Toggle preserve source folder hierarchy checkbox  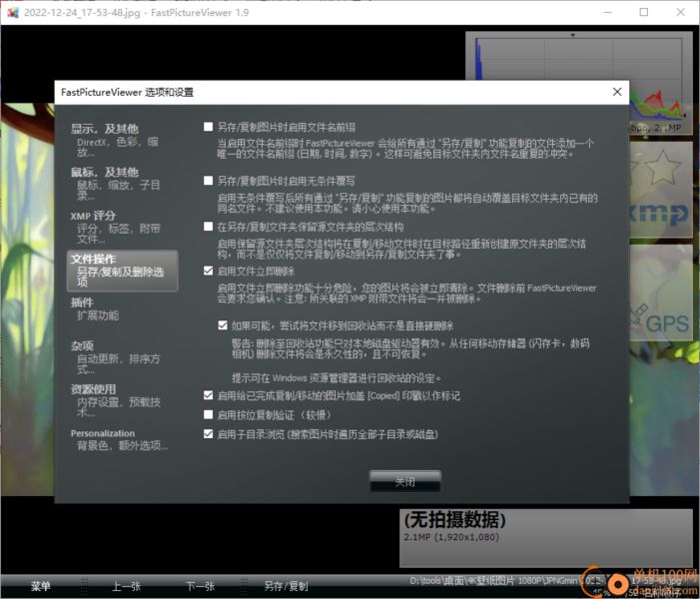(208, 227)
